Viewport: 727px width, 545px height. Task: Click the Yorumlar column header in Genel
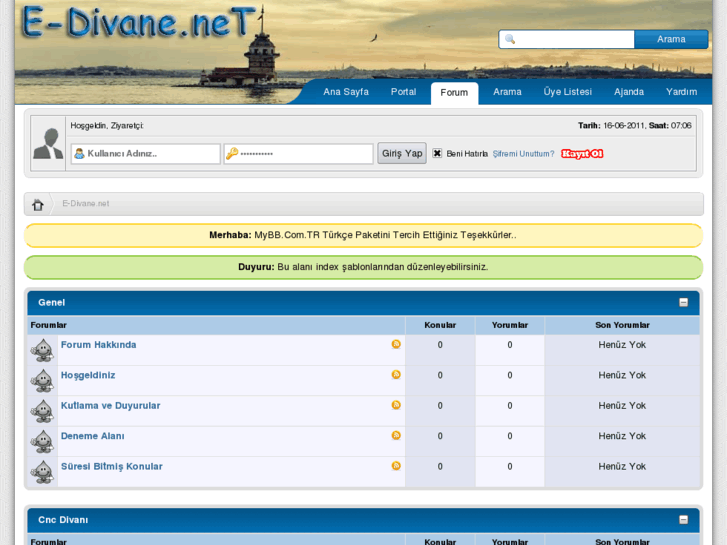pos(510,325)
